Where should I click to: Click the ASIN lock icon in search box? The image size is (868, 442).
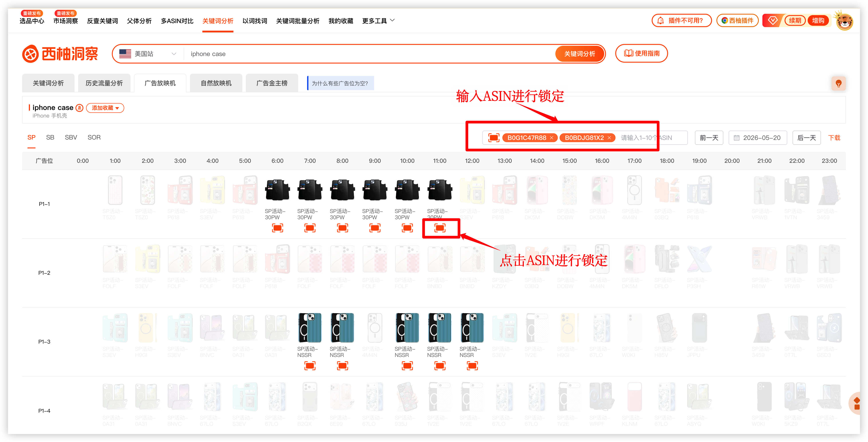click(x=494, y=138)
